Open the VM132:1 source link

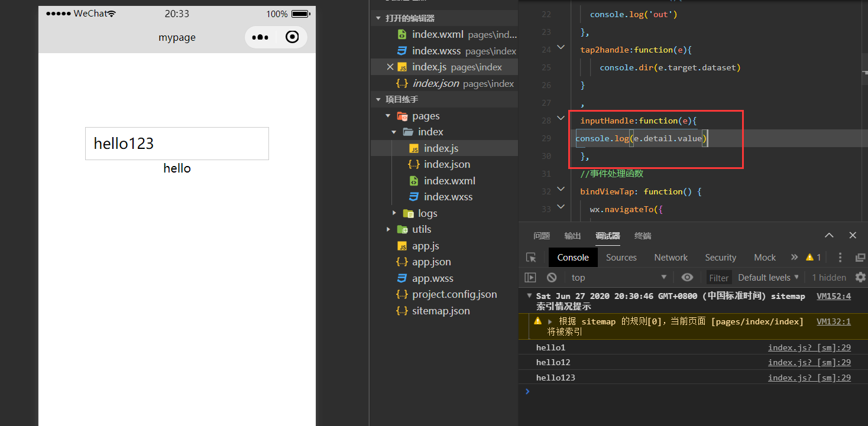[x=834, y=321]
